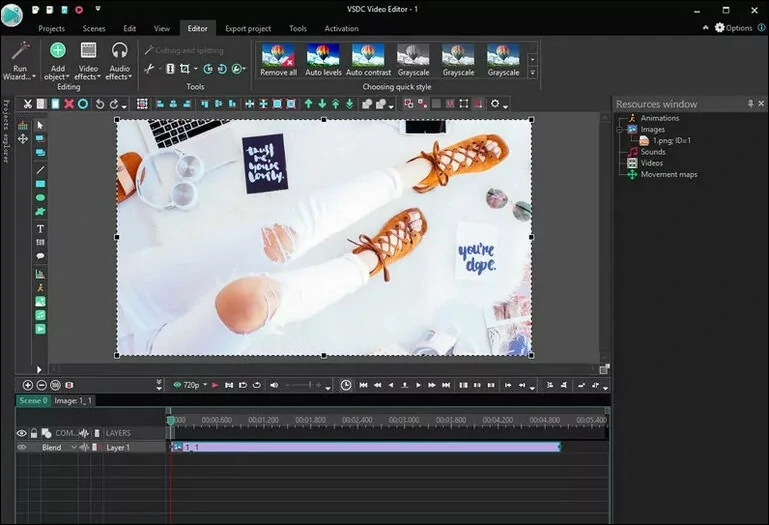Open Options in top right
The width and height of the screenshot is (769, 525).
coord(734,28)
